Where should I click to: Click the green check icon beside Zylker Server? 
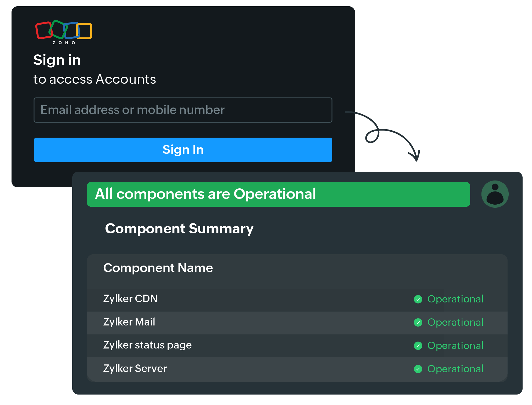pyautogui.click(x=418, y=369)
